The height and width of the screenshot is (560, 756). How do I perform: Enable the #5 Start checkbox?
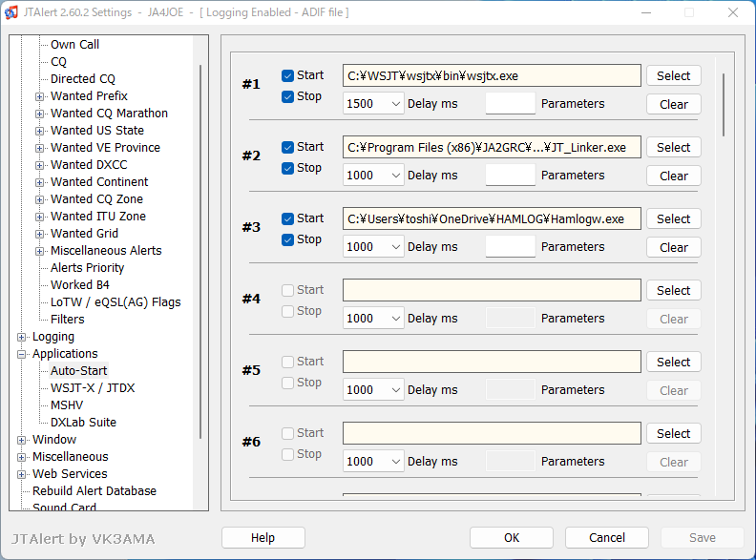(288, 362)
